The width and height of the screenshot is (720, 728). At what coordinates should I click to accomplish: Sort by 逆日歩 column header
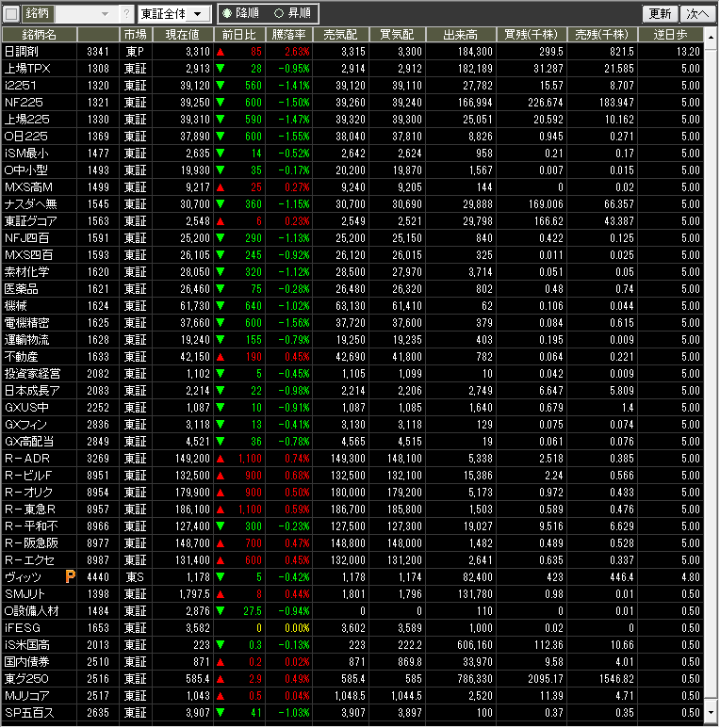[670, 34]
